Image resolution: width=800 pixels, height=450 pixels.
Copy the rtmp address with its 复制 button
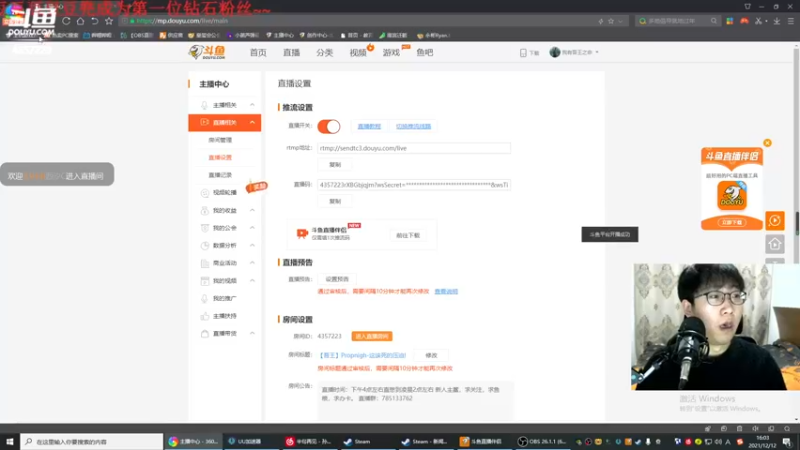click(x=335, y=165)
